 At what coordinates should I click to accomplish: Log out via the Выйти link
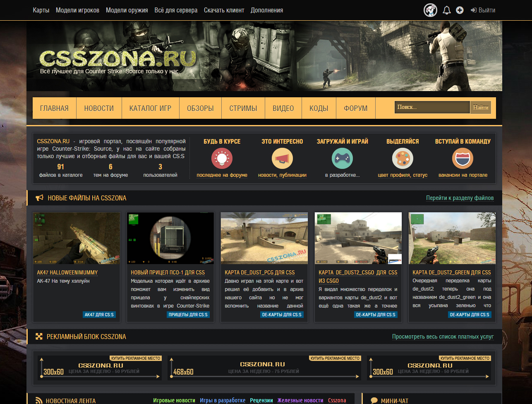click(x=483, y=10)
